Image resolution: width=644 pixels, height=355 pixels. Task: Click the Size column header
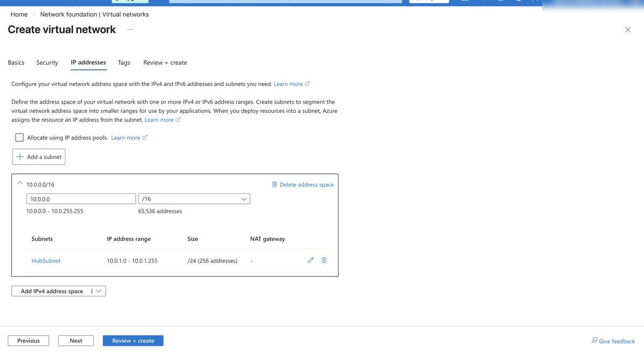(x=193, y=239)
